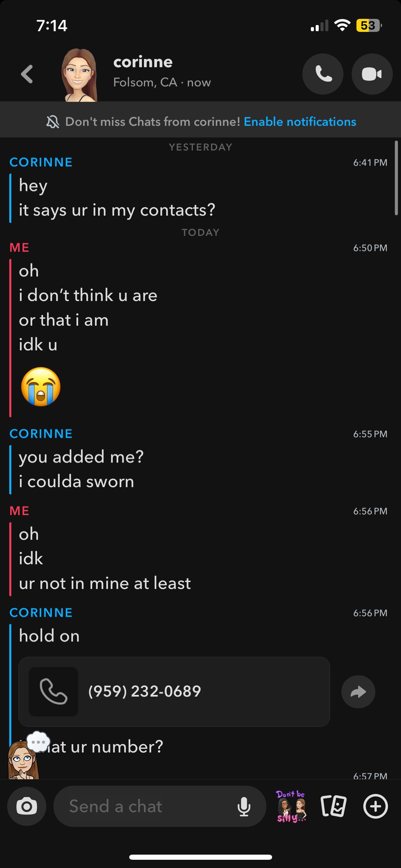Forward the shared phone number
Screen dimensions: 401x868
click(358, 692)
